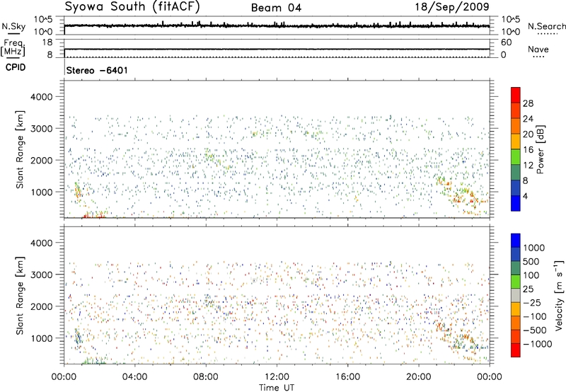Click the power panel 'Slant Range [km]' label
Image resolution: width=566 pixels, height=392 pixels.
20,149
